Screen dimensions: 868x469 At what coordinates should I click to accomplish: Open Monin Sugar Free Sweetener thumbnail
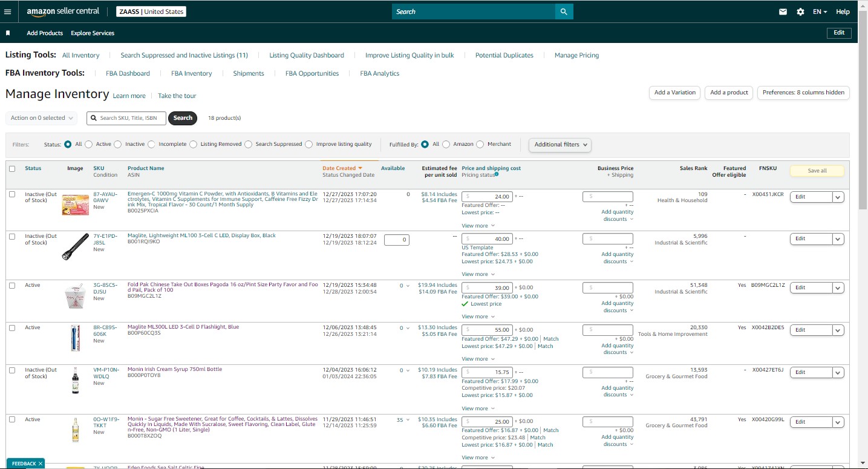75,430
